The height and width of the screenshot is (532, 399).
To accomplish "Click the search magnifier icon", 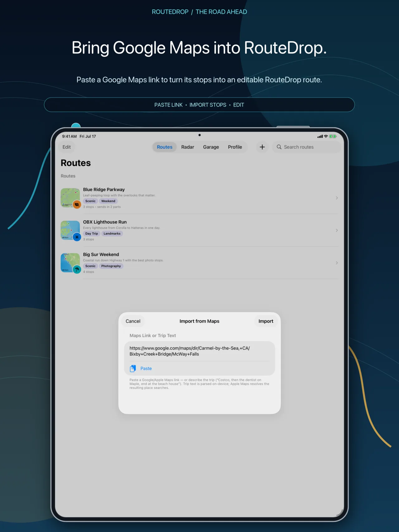I will tap(279, 147).
